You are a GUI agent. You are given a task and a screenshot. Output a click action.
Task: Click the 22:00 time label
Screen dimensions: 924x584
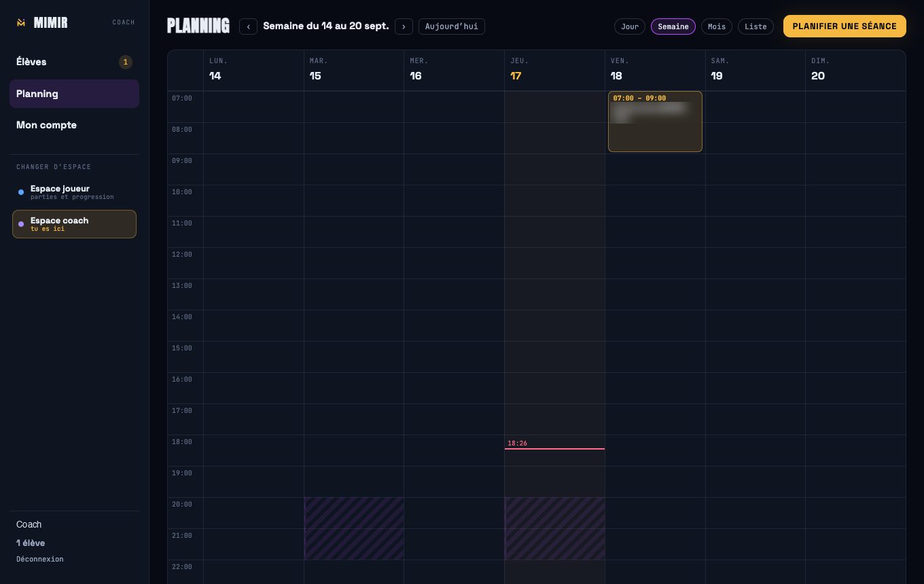[x=182, y=567]
